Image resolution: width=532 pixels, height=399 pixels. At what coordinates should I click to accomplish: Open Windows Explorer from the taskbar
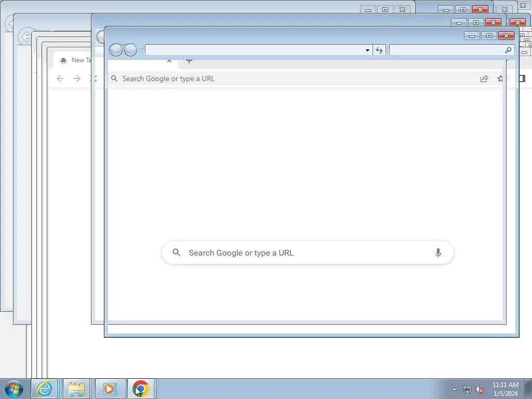coord(76,389)
